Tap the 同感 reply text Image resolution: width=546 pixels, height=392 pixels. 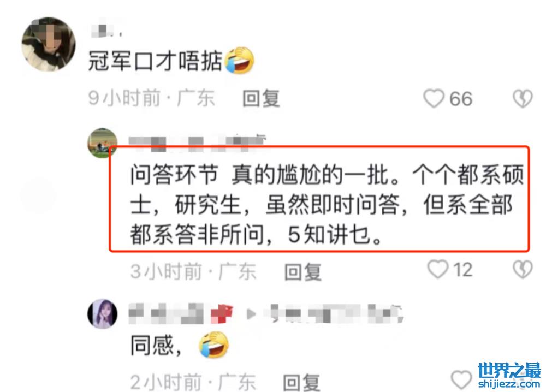click(156, 346)
